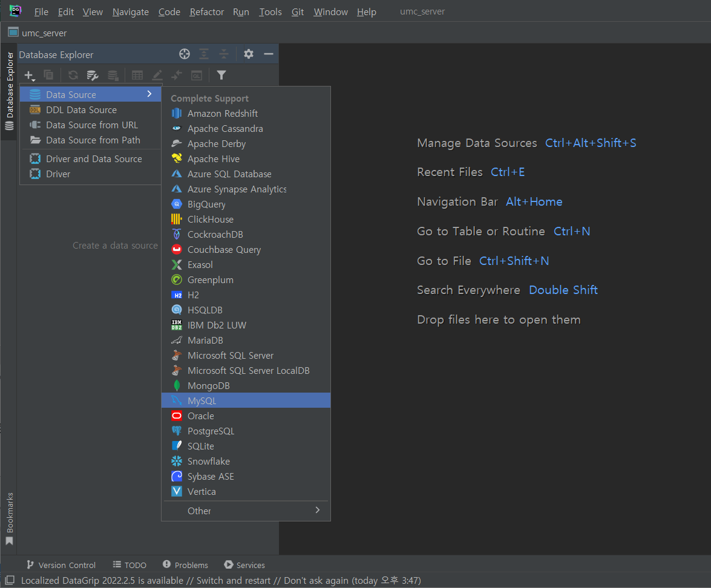Click the Edit source pencil icon
Viewport: 711px width, 588px height.
(x=157, y=75)
